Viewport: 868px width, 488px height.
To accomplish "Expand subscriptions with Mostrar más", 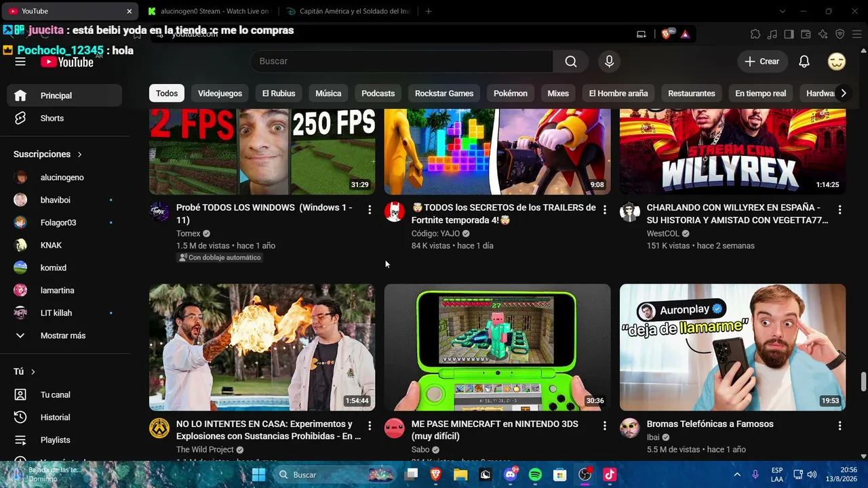I will point(64,335).
